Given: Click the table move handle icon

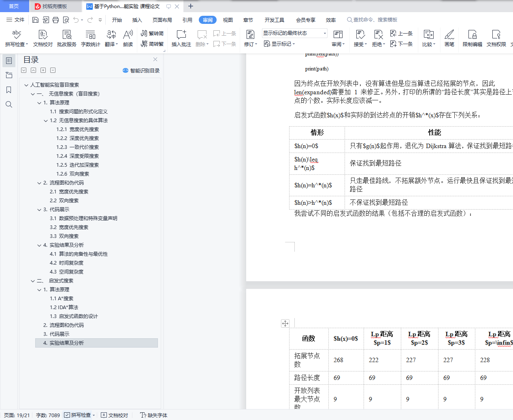Looking at the screenshot, I should tap(285, 323).
